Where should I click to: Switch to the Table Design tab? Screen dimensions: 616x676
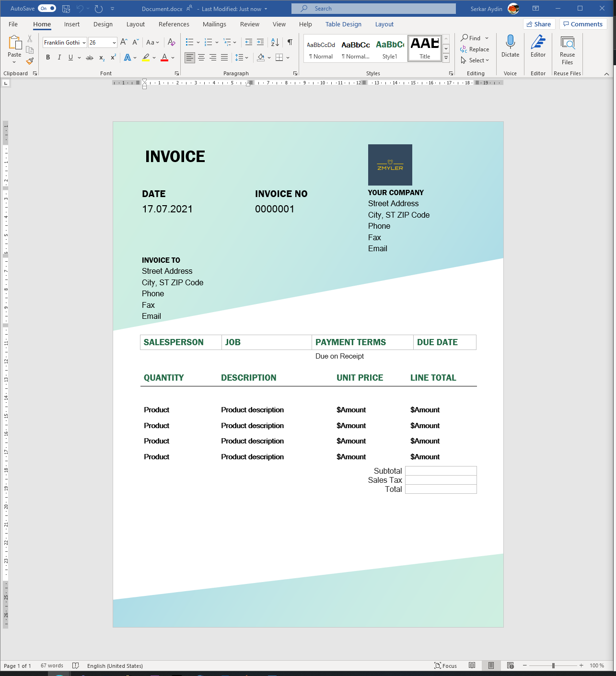point(343,24)
